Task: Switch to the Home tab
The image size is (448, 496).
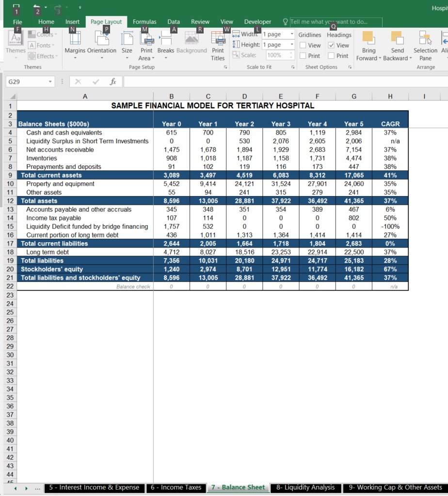Action: [46, 21]
